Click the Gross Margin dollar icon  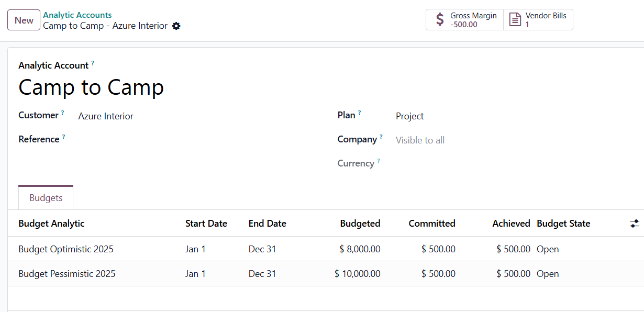click(x=440, y=20)
